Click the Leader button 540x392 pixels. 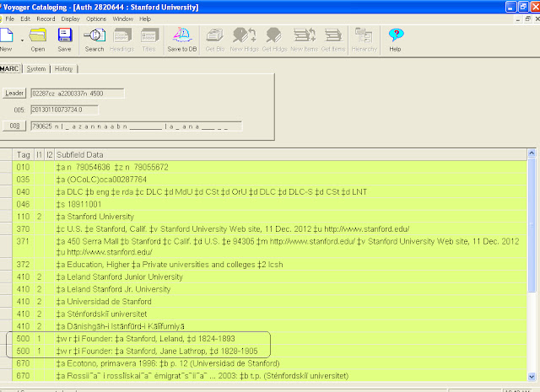click(x=14, y=93)
